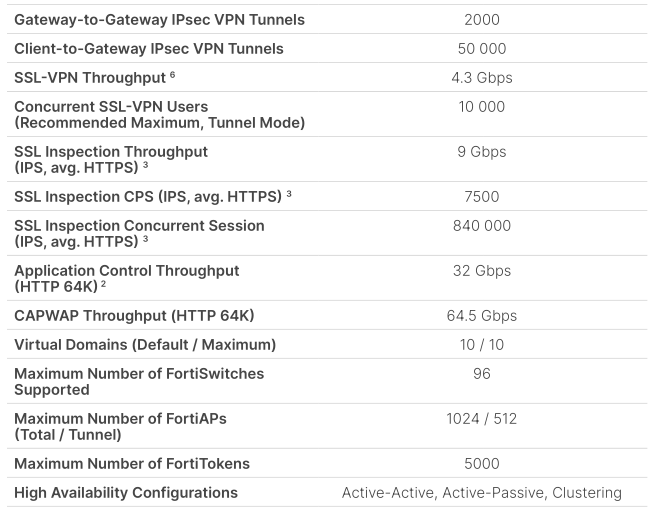Click the Gateway-to-Gateway IPsec VPN Tunnels label
The height and width of the screenshot is (510, 654).
click(x=159, y=20)
